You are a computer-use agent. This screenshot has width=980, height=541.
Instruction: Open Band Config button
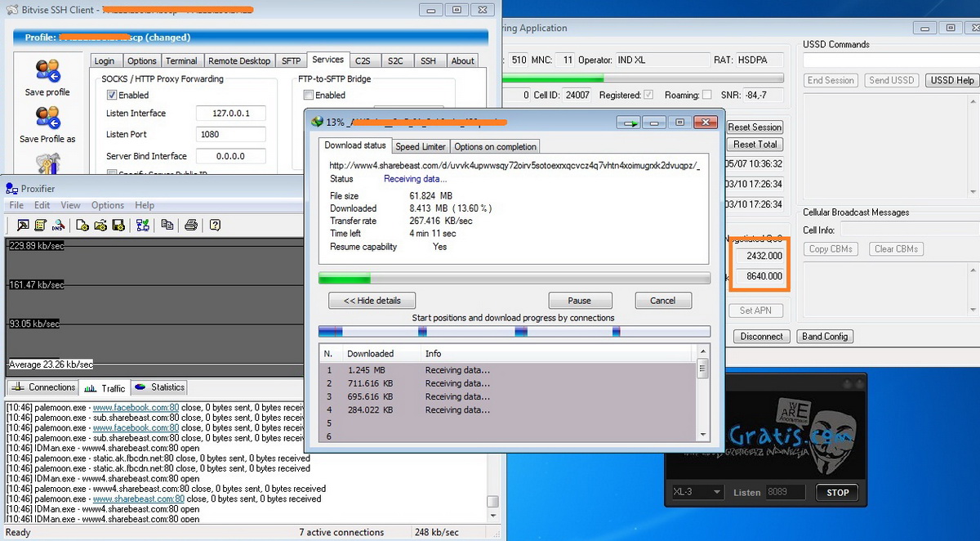click(824, 336)
